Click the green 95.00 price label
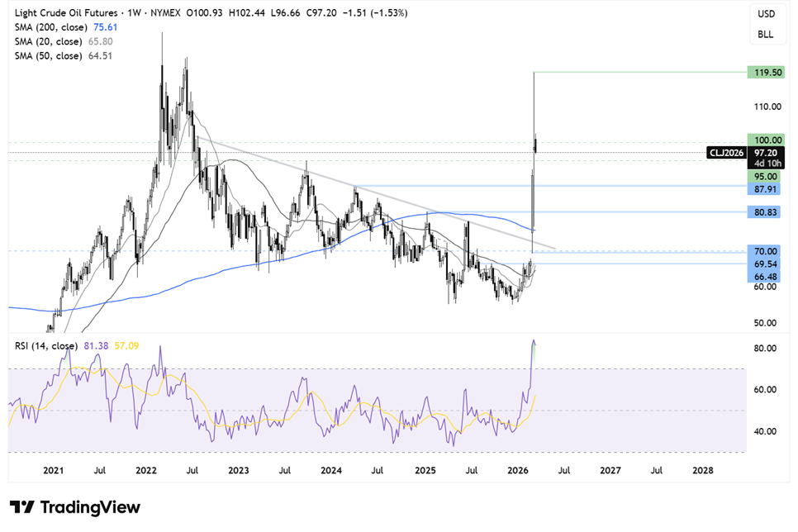Viewport: 798px width, 532px height. coord(766,176)
